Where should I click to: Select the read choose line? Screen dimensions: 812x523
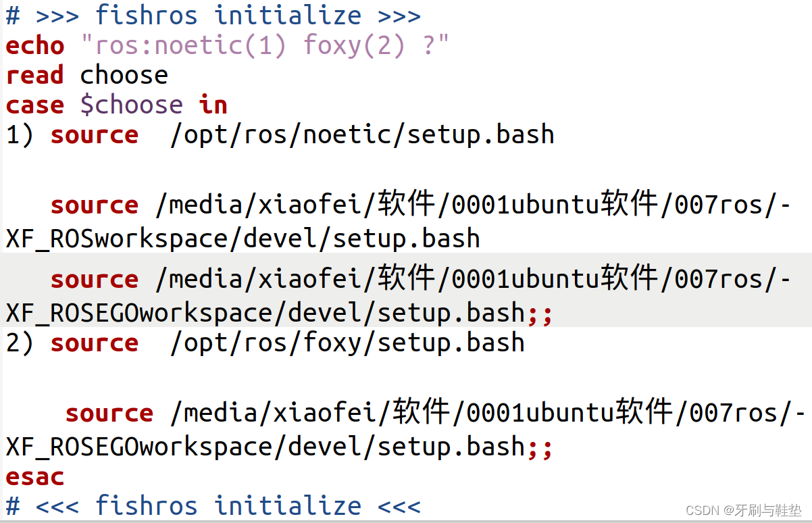pyautogui.click(x=88, y=74)
